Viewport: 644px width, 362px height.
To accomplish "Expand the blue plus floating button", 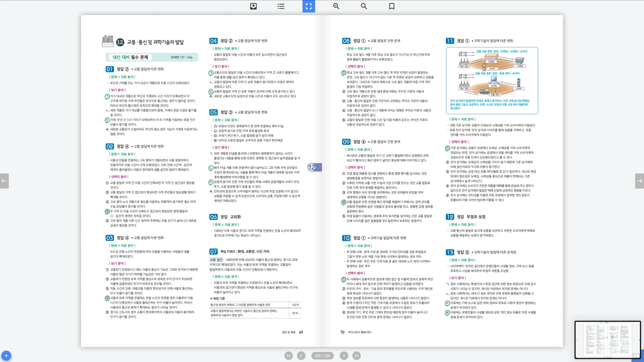I will pyautogui.click(x=6, y=356).
